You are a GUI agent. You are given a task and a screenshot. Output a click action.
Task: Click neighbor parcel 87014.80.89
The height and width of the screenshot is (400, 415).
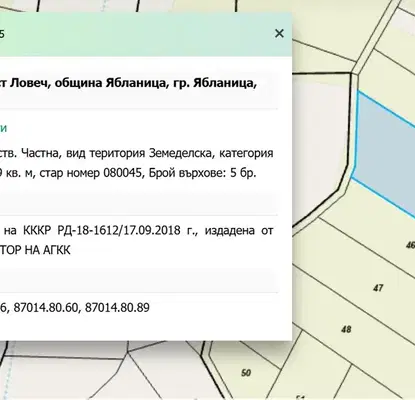[x=117, y=307]
